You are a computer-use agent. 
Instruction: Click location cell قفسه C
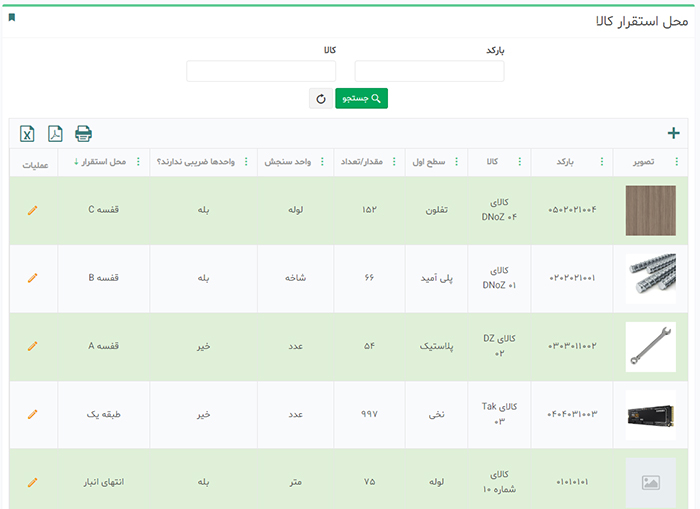[x=104, y=210]
